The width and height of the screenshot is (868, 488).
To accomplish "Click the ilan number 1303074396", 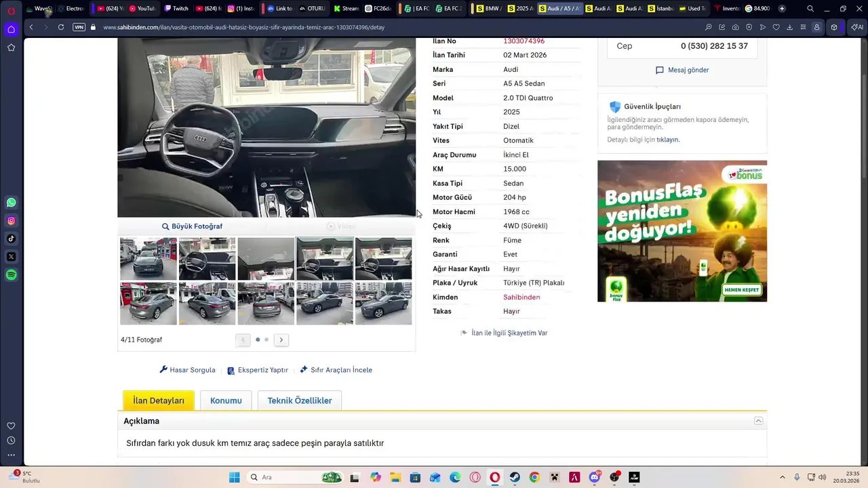I will (x=524, y=41).
